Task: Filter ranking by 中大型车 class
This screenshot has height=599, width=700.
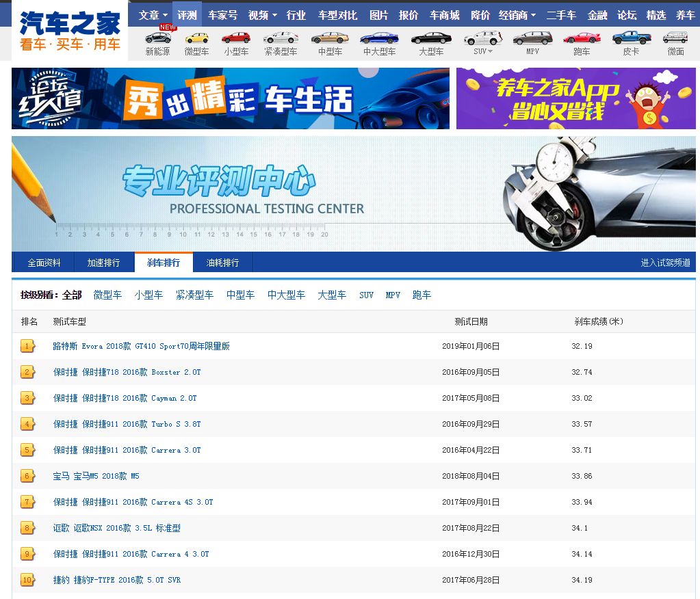Action: [x=286, y=295]
